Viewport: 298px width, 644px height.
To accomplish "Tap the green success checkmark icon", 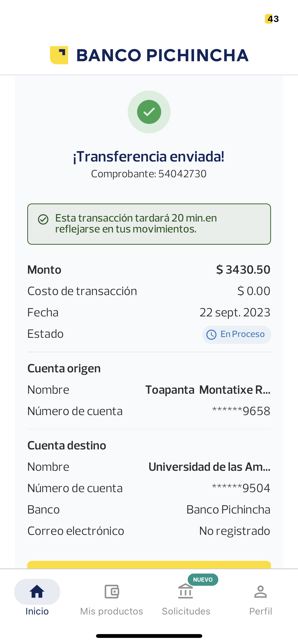I will pos(149,112).
